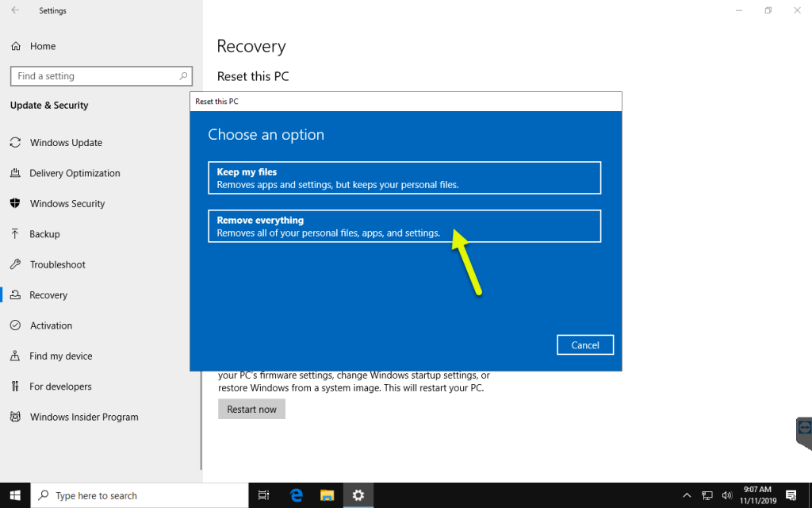The width and height of the screenshot is (812, 508).
Task: Select the Activation checkmark icon
Action: point(16,325)
